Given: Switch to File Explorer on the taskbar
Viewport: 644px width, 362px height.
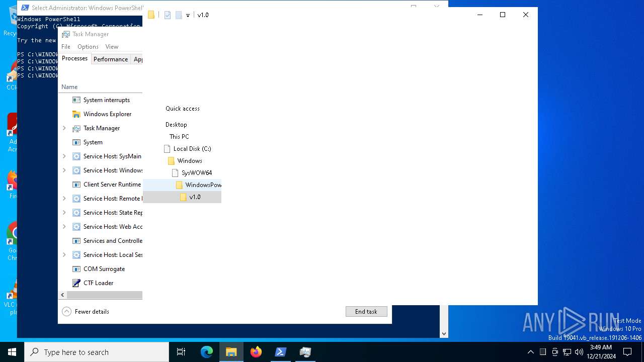Looking at the screenshot, I should click(x=231, y=352).
